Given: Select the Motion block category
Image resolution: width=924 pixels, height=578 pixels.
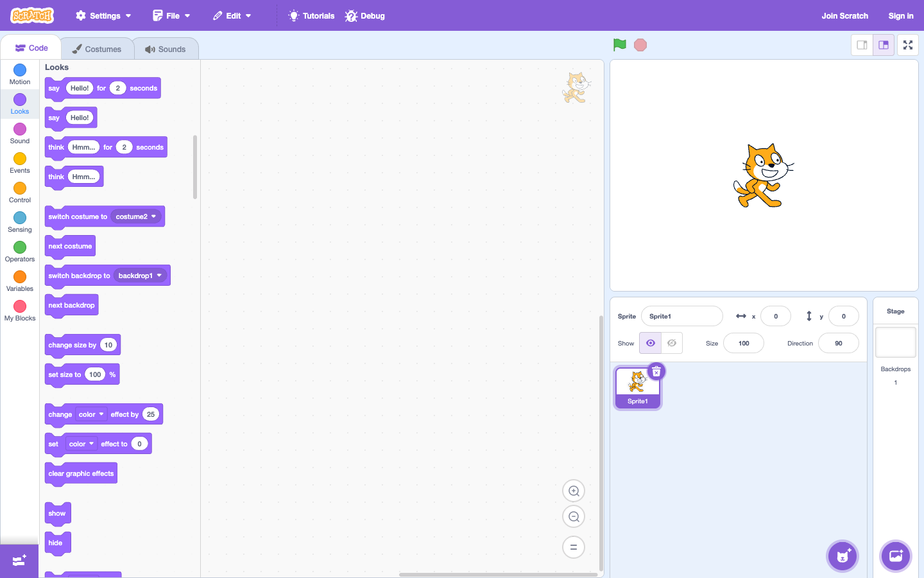Looking at the screenshot, I should coord(20,74).
